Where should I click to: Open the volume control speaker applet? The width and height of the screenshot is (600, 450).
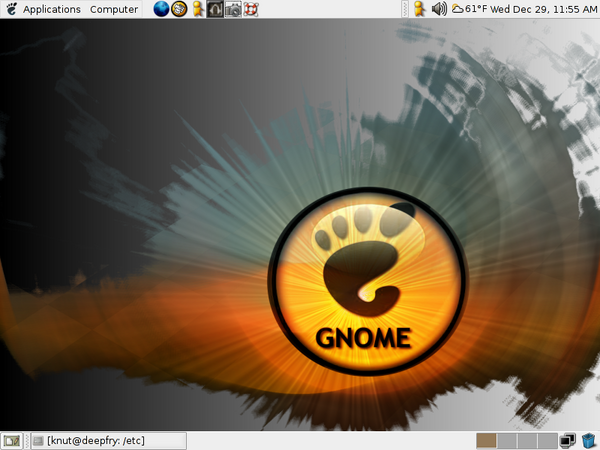tap(439, 9)
